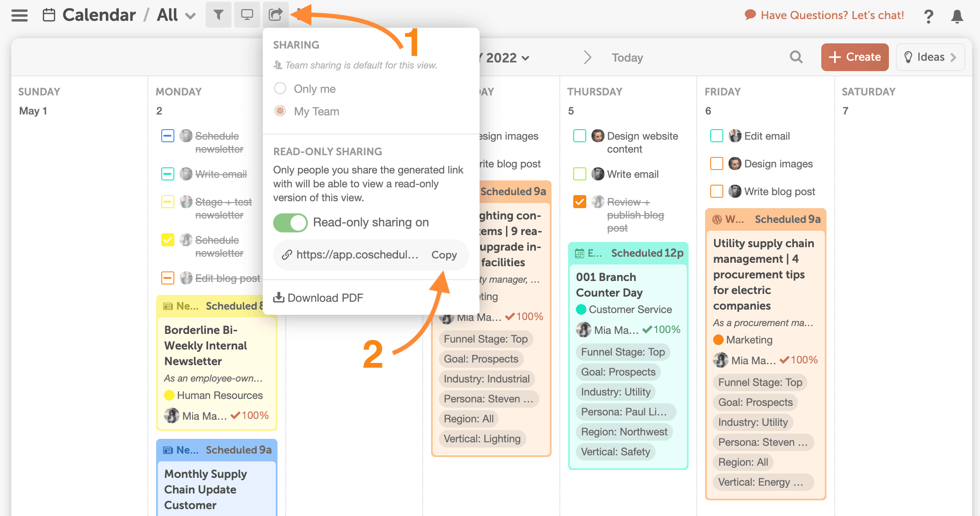Open the display monitor view icon
This screenshot has width=980, height=516.
(247, 15)
